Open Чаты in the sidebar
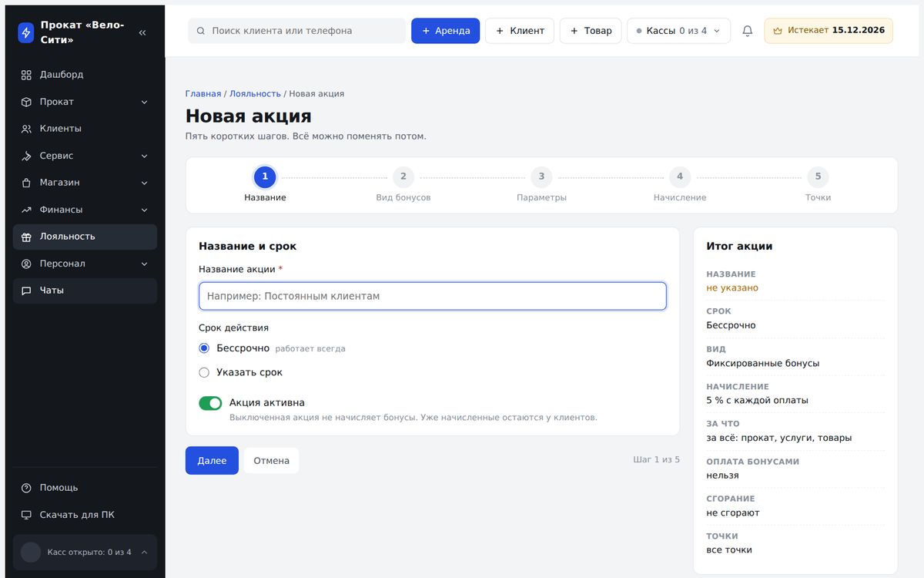Viewport: 924px width, 578px height. tap(85, 291)
